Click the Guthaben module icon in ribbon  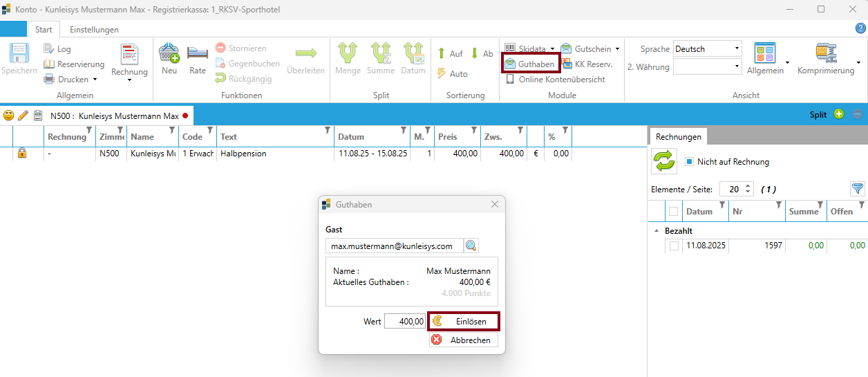coord(510,64)
